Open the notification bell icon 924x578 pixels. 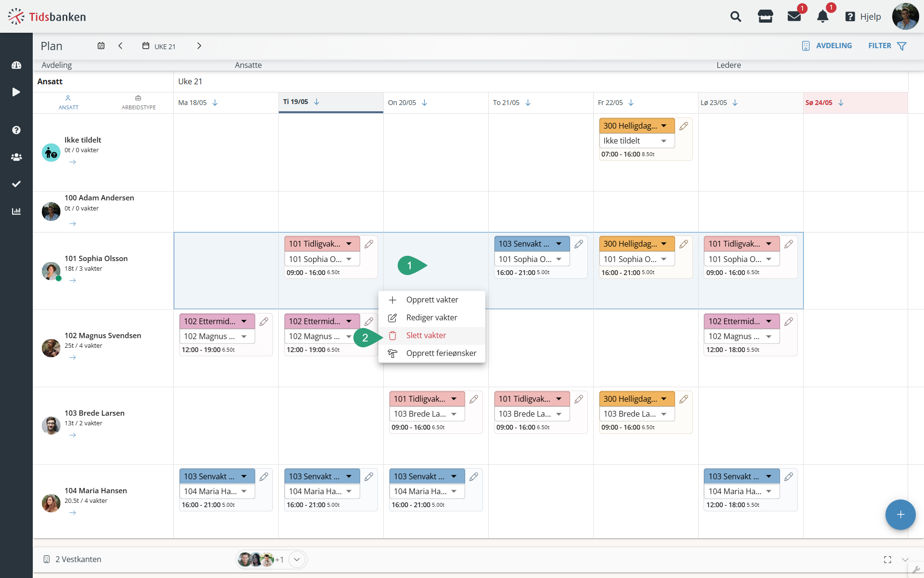823,17
